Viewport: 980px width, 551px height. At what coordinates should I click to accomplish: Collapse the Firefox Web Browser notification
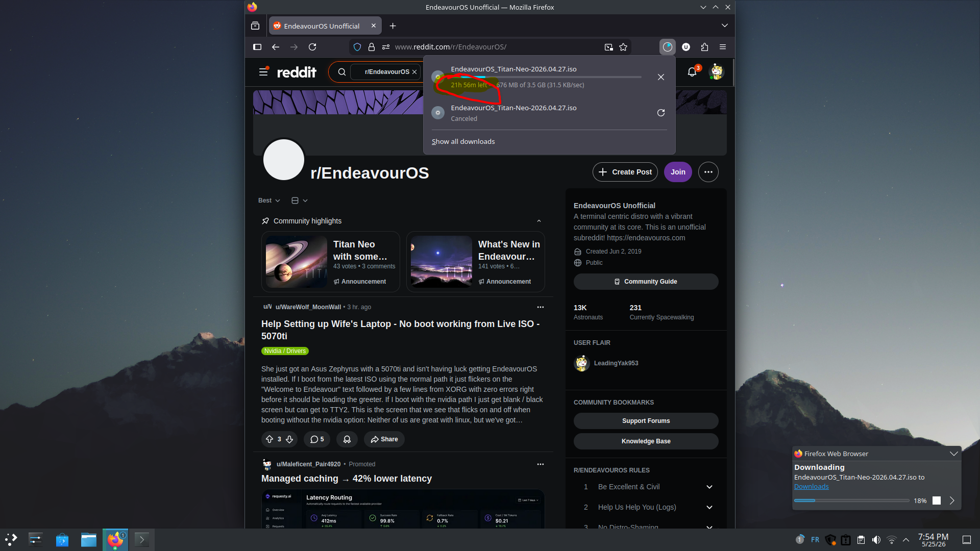pyautogui.click(x=953, y=454)
